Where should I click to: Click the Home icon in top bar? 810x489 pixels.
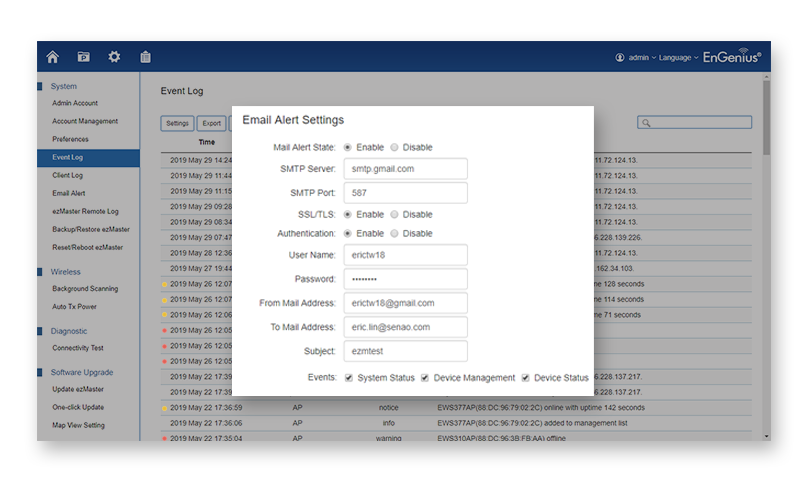[x=53, y=57]
